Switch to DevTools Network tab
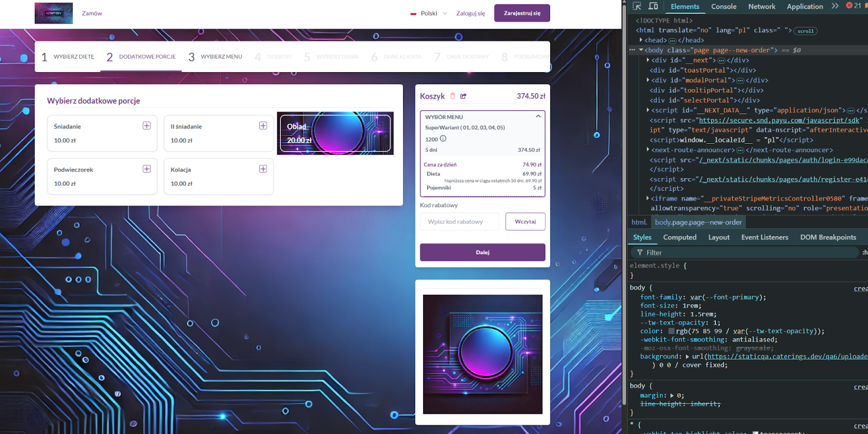Screen dimensions: 868x434 [762, 7]
